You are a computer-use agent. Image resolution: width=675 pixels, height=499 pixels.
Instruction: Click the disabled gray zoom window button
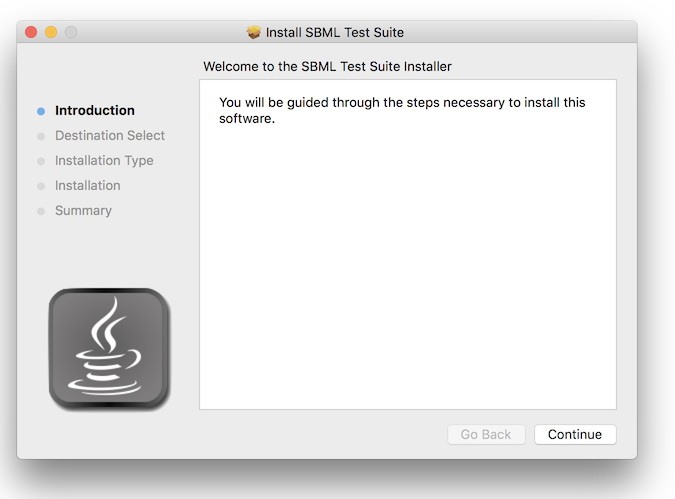[71, 32]
